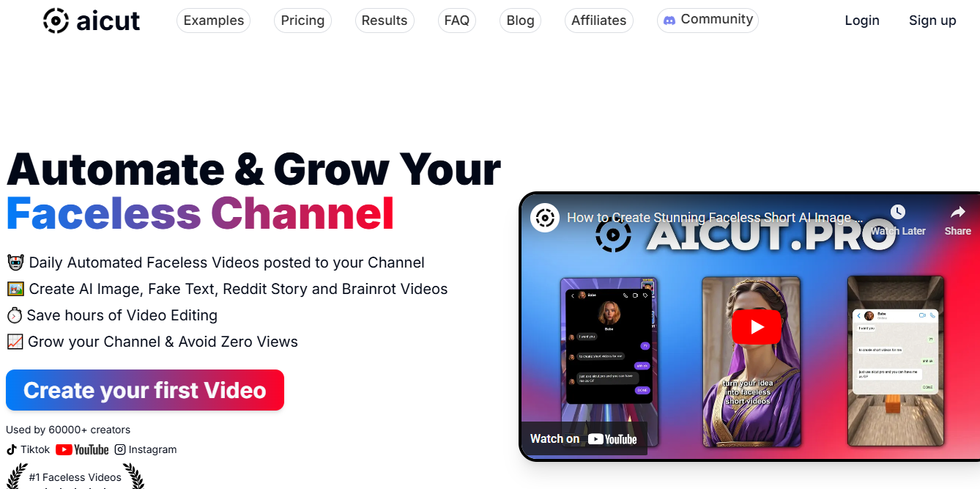Open the Discord Community icon link
This screenshot has width=980, height=489.
669,21
